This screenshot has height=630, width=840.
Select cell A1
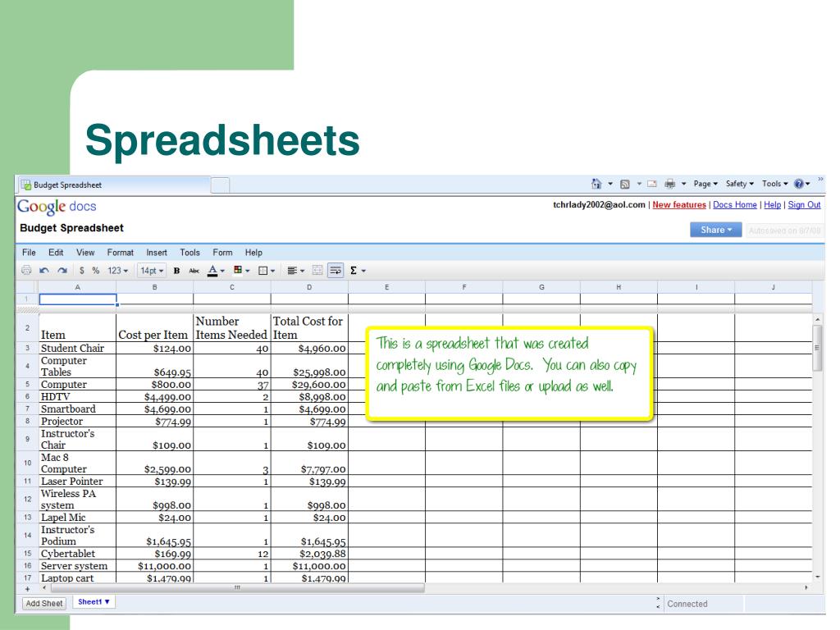click(78, 299)
